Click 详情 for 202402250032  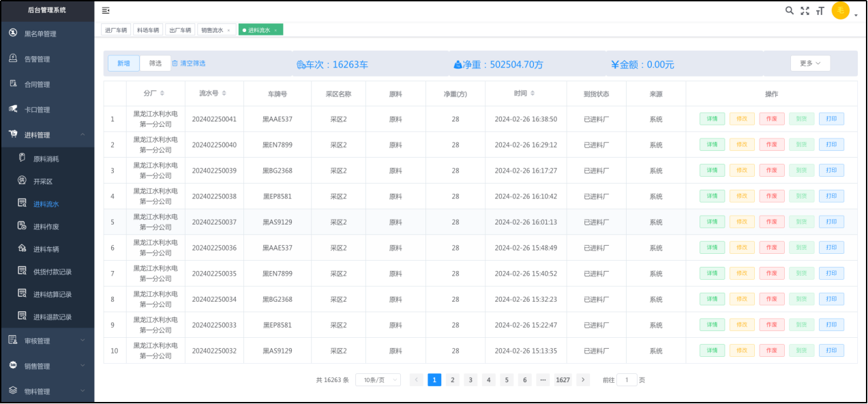coord(712,350)
